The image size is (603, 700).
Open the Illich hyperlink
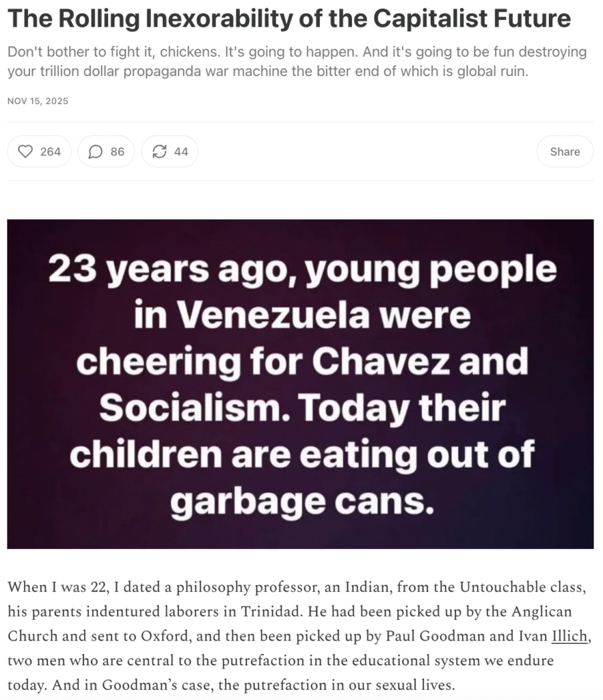click(569, 635)
